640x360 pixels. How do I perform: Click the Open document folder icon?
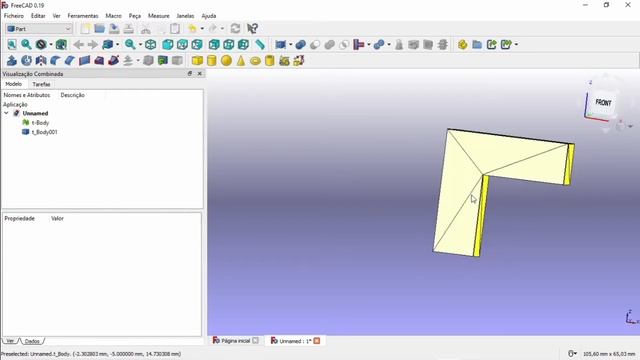click(x=99, y=29)
